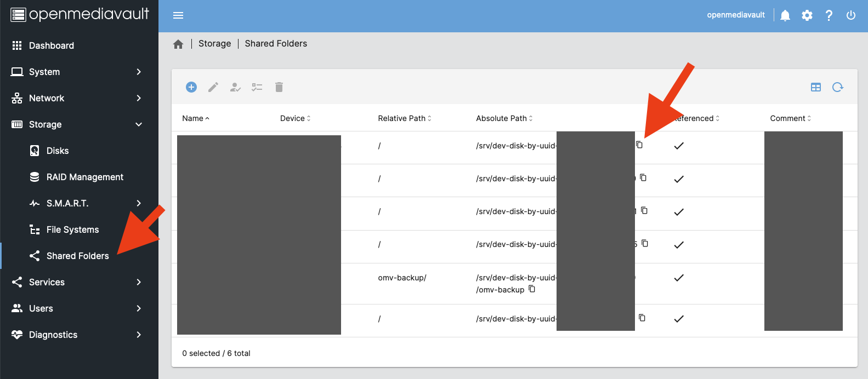Click the access control list icon
868x379 pixels.
(x=257, y=87)
